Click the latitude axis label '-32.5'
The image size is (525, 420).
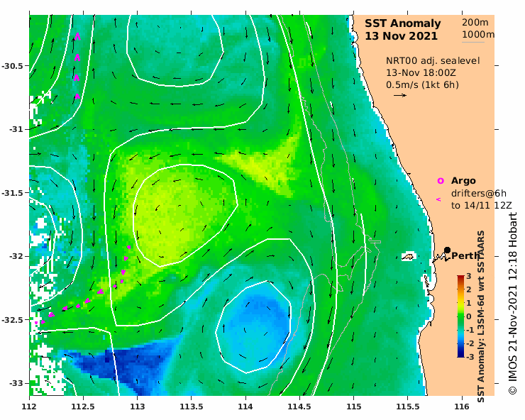coord(13,320)
